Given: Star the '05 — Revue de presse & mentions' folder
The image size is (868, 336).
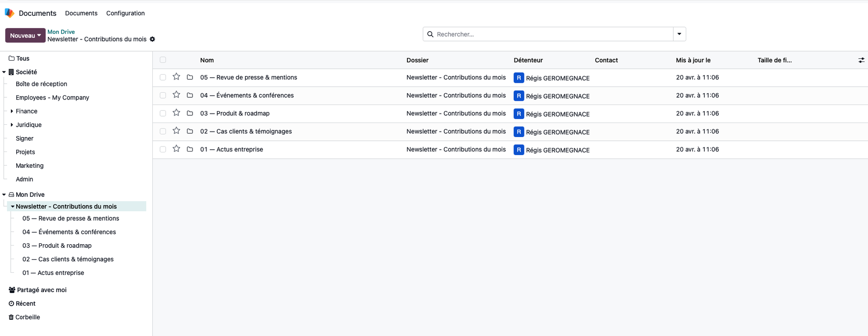Looking at the screenshot, I should click(176, 77).
